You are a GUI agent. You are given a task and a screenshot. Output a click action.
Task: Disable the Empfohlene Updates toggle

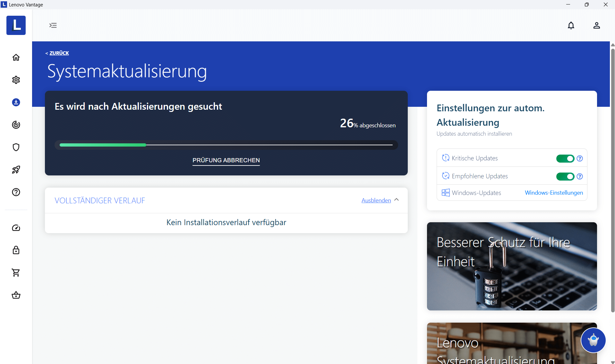coord(565,176)
